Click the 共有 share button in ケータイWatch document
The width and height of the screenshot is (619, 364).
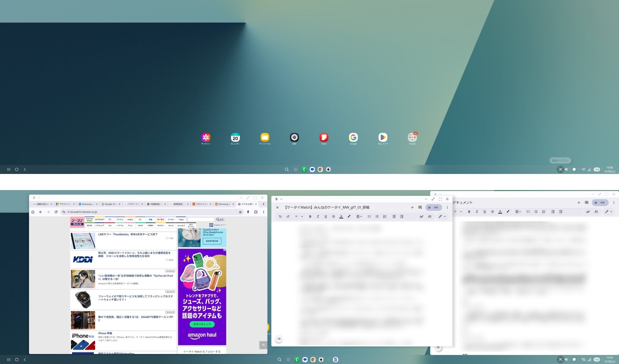(433, 207)
